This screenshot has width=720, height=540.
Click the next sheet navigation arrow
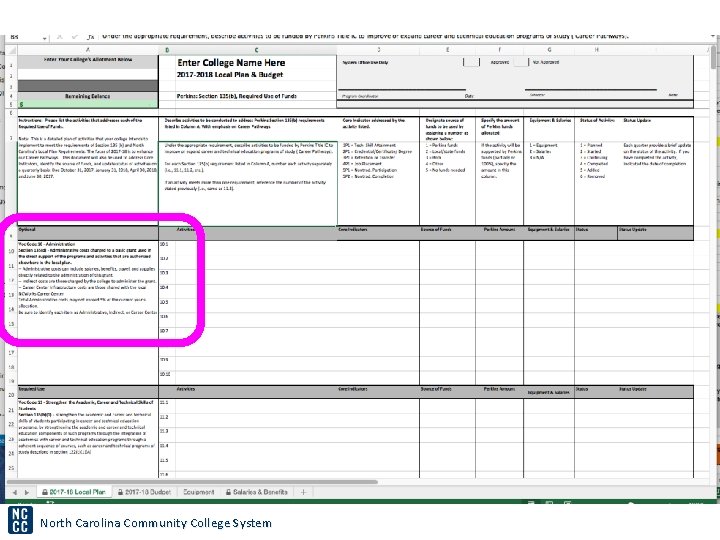pos(27,492)
